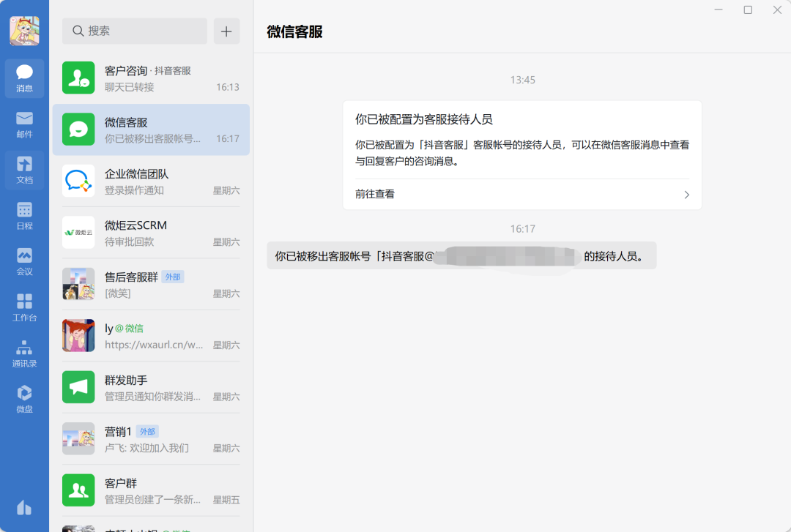Open the 邮件 mail section
Screen dimensions: 791x532
(24, 124)
